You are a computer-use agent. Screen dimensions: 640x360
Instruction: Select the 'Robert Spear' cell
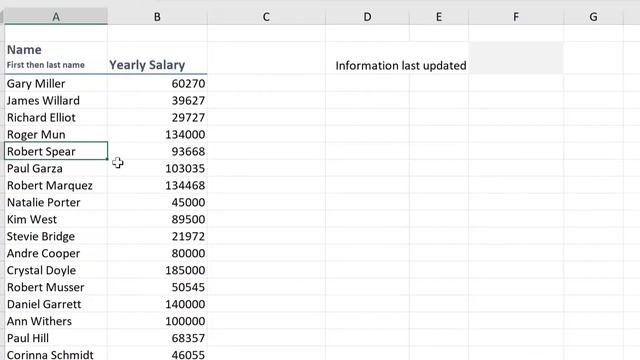(56, 151)
